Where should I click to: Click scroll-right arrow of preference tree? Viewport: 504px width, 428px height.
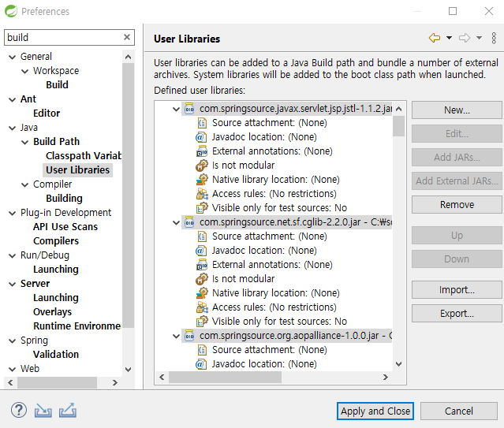114,382
